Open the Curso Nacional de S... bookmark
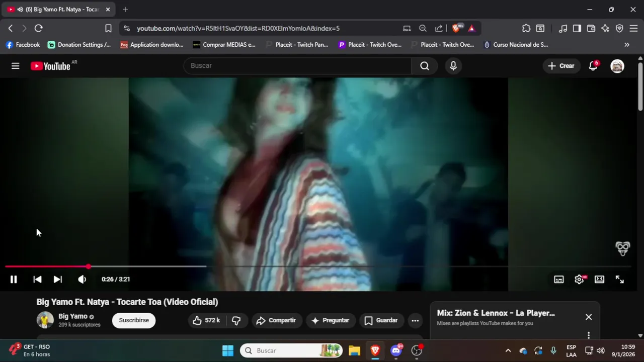Screen dimensions: 644x362 click(515, 45)
